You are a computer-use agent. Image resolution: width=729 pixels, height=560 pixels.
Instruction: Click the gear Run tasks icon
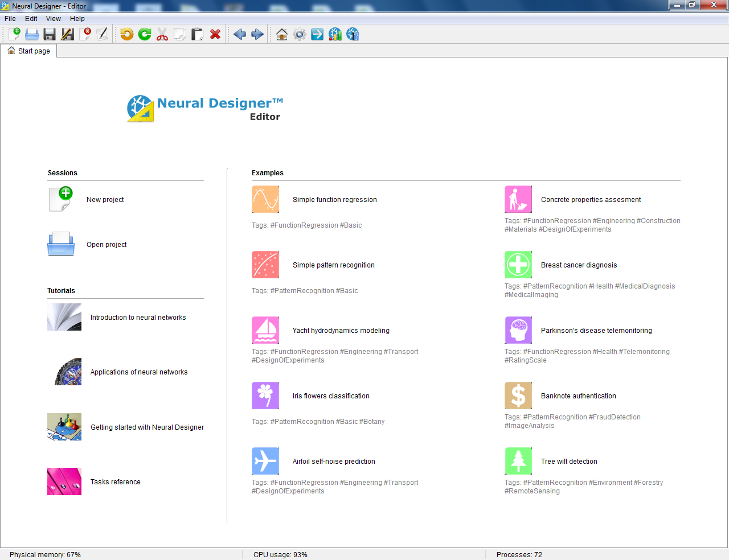(x=300, y=34)
